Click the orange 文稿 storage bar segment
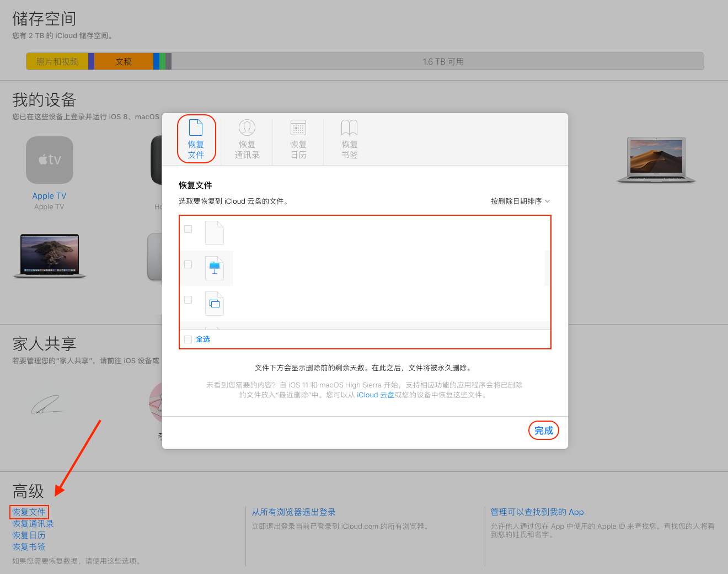This screenshot has height=574, width=728. [x=124, y=62]
